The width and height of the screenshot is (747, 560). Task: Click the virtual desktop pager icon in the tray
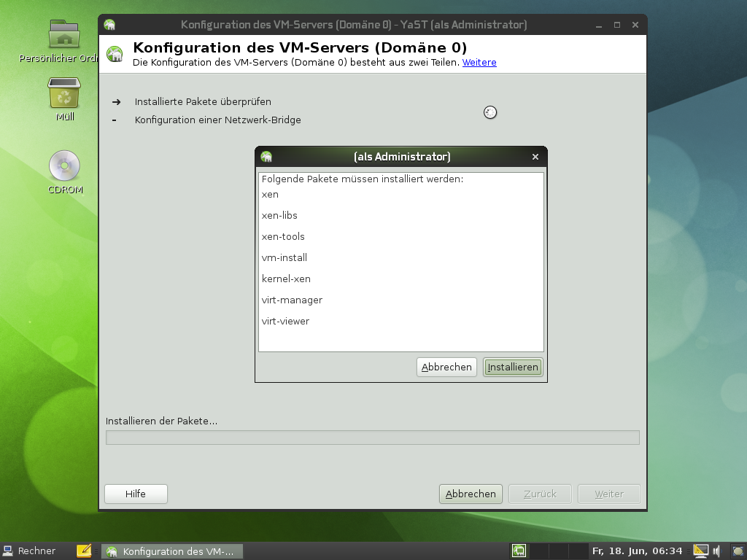tap(519, 551)
